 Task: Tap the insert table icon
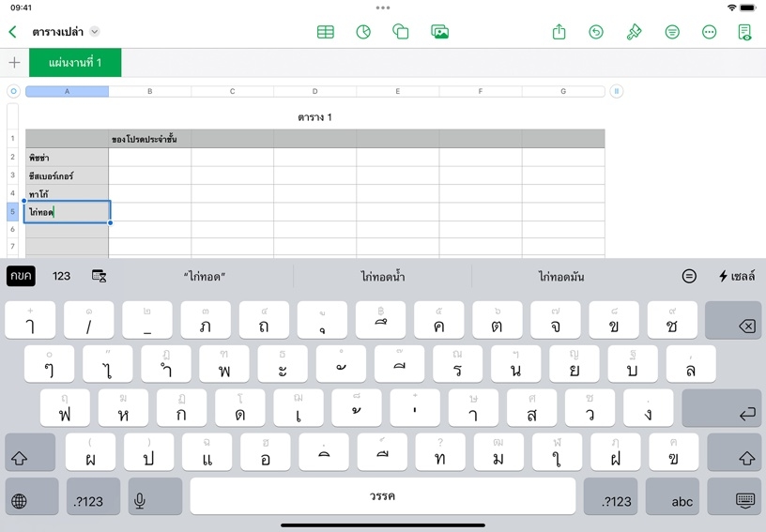[x=326, y=32]
